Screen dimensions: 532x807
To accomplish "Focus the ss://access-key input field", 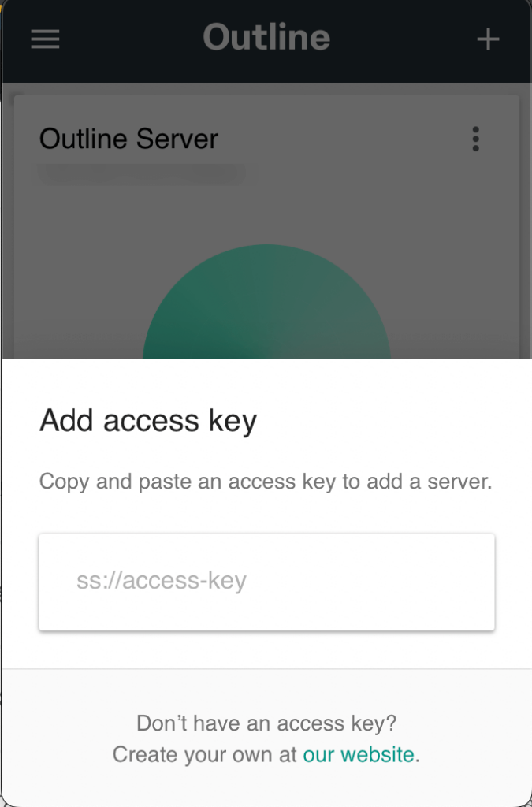I will point(266,582).
